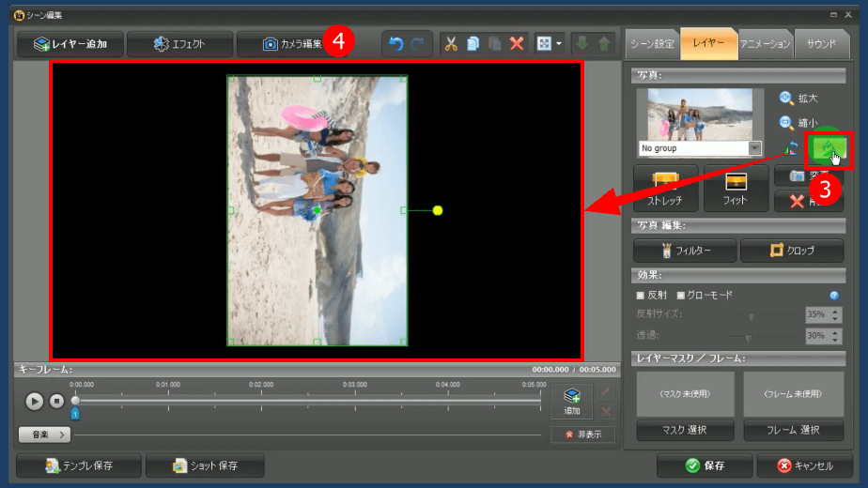
Task: Enable the 反射 reflection checkbox
Action: (641, 296)
